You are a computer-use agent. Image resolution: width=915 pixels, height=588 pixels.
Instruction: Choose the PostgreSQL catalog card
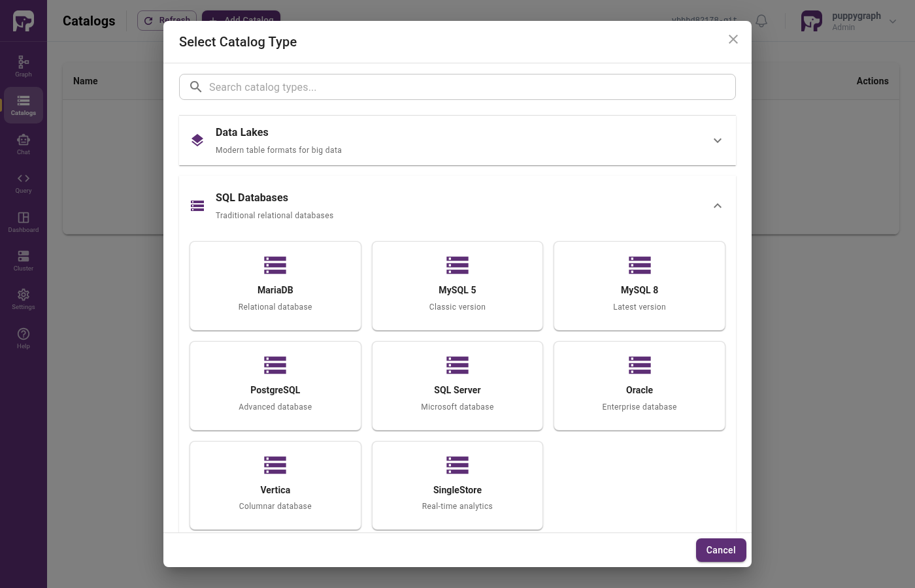click(275, 386)
